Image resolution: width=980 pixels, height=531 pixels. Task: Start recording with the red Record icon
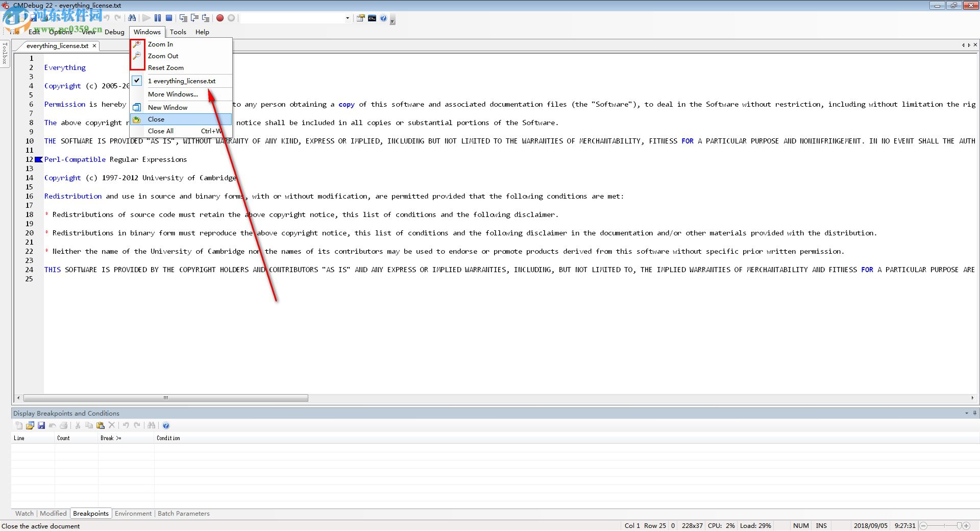tap(219, 17)
